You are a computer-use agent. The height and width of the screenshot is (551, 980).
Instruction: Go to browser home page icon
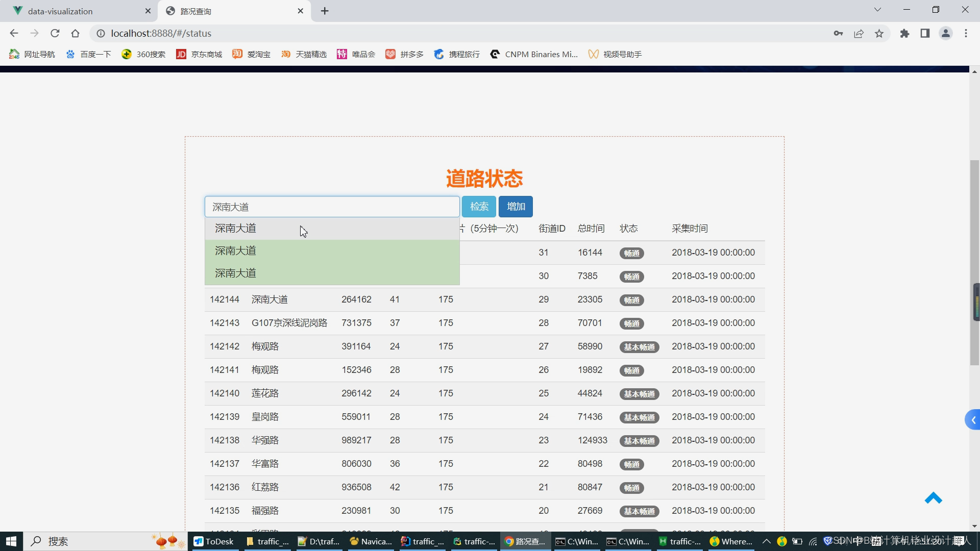click(x=76, y=33)
